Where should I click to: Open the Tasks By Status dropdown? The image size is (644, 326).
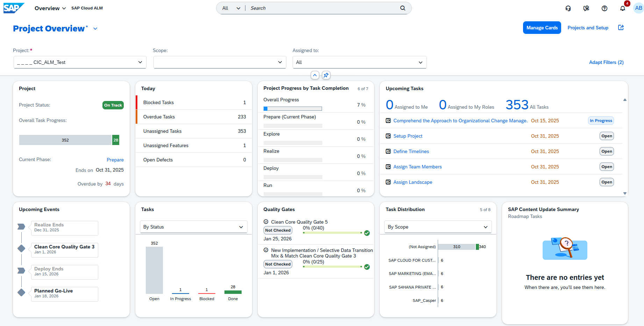pyautogui.click(x=193, y=227)
